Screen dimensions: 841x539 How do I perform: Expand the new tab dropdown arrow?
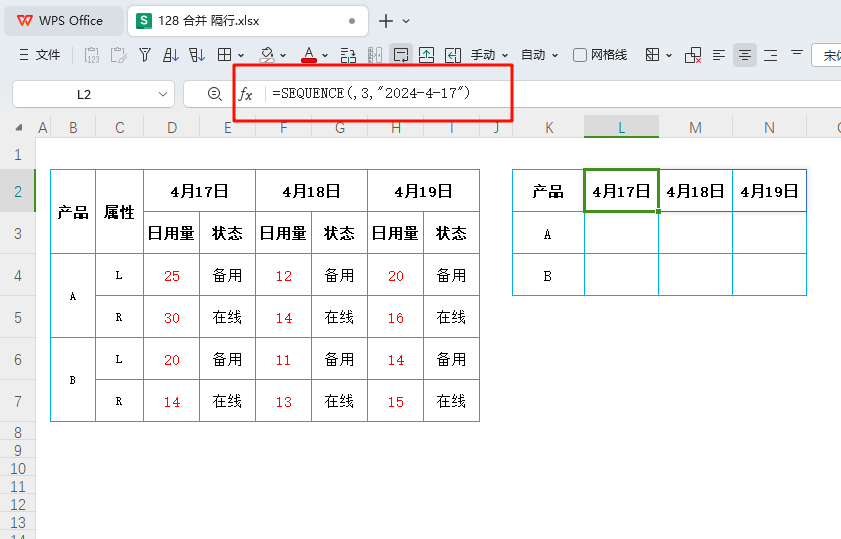click(x=406, y=21)
